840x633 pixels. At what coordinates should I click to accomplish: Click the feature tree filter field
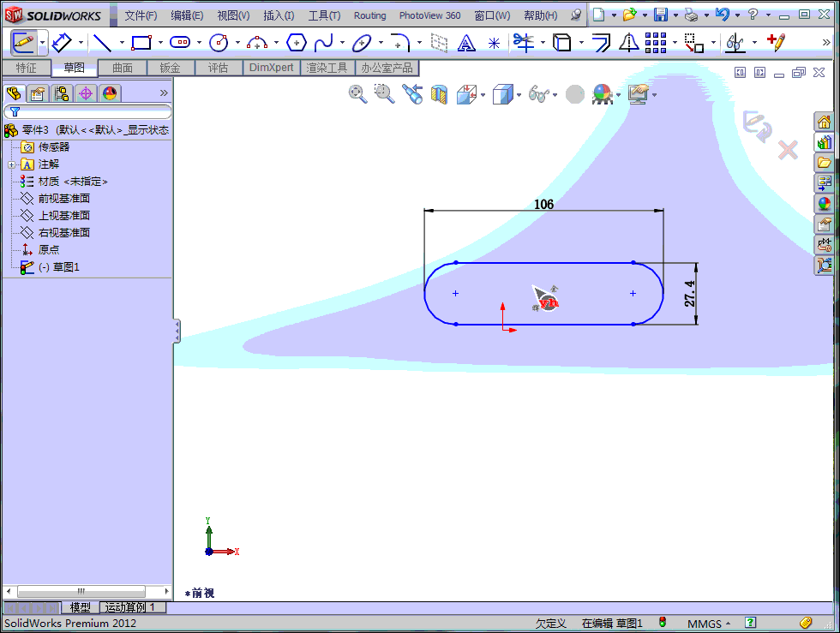coord(87,111)
